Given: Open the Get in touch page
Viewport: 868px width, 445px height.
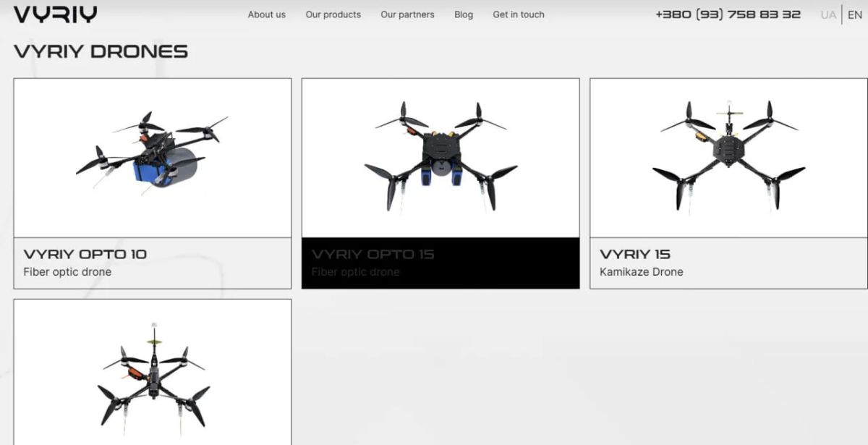Looking at the screenshot, I should [519, 14].
